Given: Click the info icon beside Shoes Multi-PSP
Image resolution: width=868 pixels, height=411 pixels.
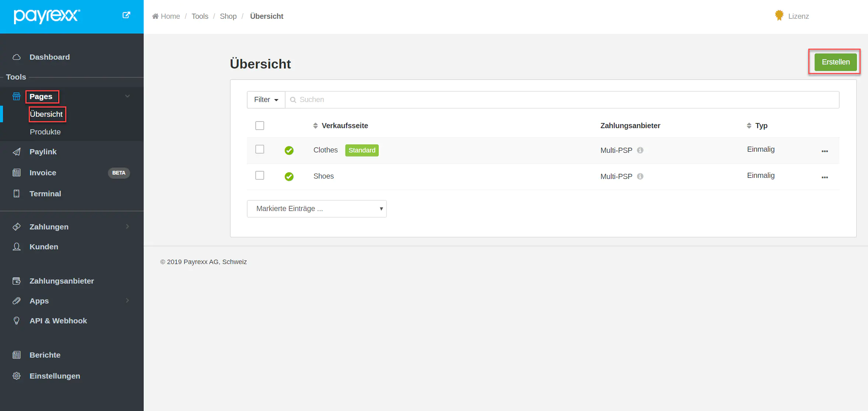Looking at the screenshot, I should tap(640, 176).
